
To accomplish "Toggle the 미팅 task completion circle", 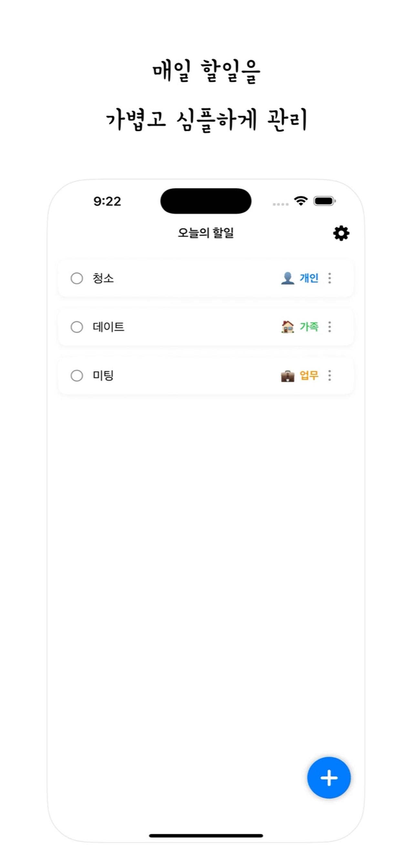I will (77, 375).
